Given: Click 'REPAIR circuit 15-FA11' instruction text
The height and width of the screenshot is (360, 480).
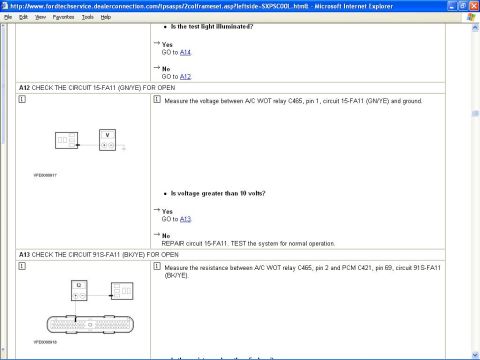Looking at the screenshot, I should click(248, 243).
